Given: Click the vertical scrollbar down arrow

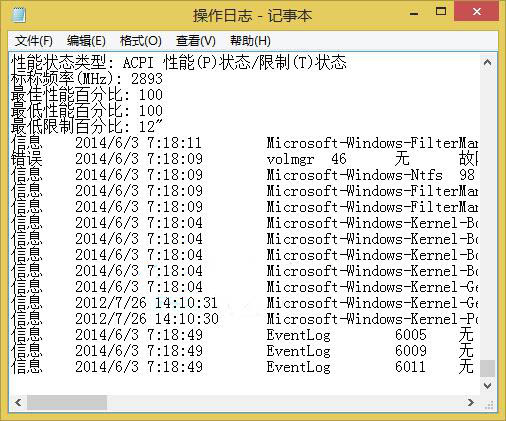Looking at the screenshot, I should point(487,386).
